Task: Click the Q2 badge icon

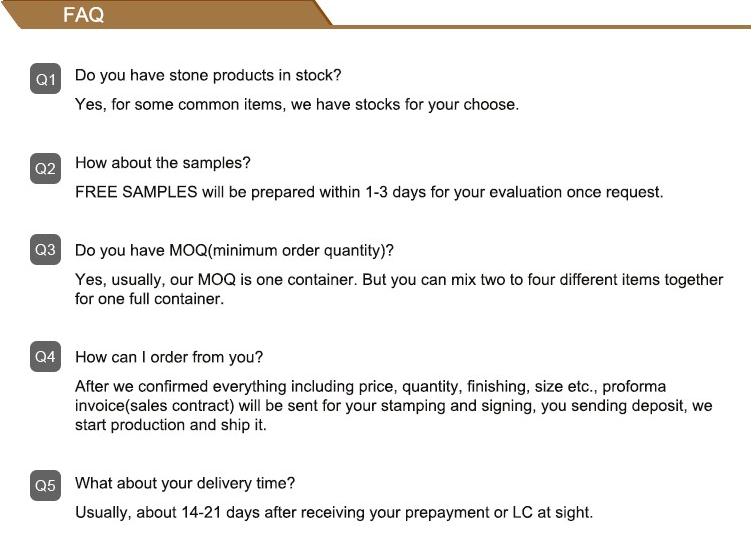Action: [x=45, y=168]
